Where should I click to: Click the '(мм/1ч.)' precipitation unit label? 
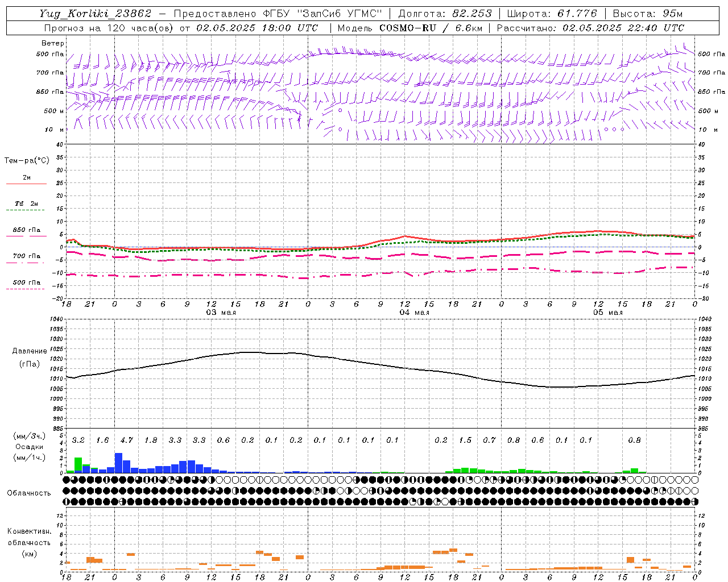coord(30,458)
